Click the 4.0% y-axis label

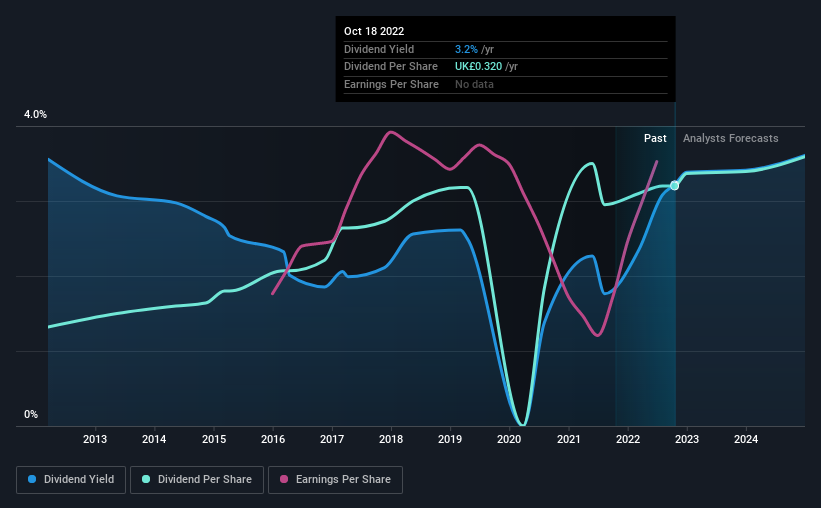(x=35, y=115)
